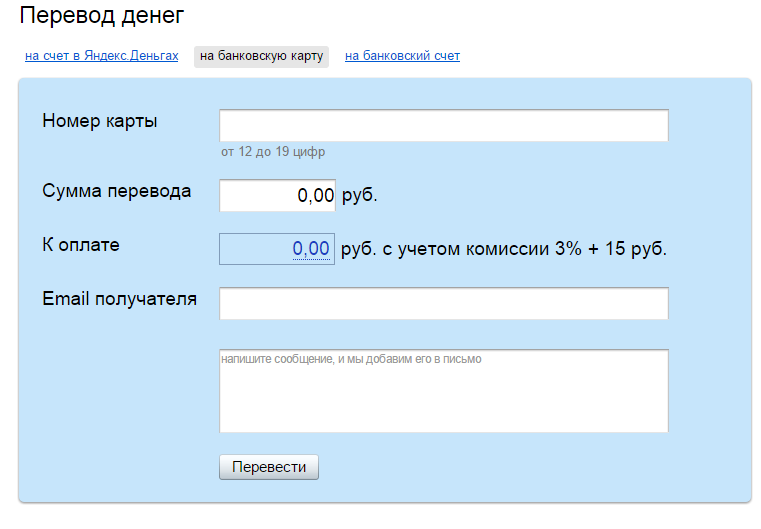Click the 'Email получателя' input field
Viewport: 761px width, 529px height.
point(443,303)
